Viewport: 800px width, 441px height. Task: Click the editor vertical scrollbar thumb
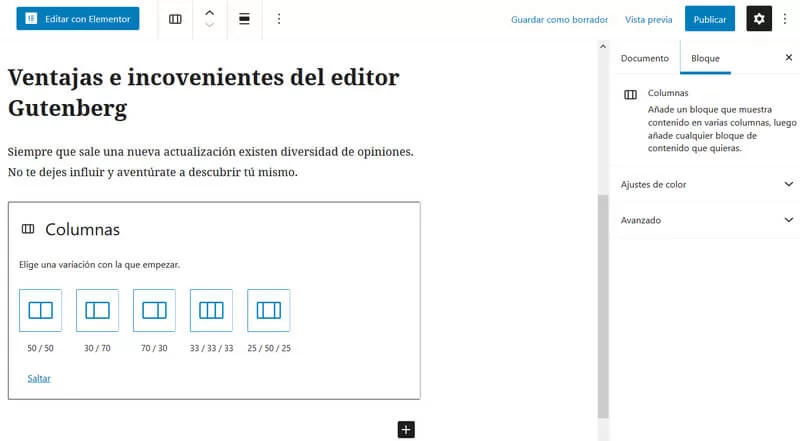[603, 306]
